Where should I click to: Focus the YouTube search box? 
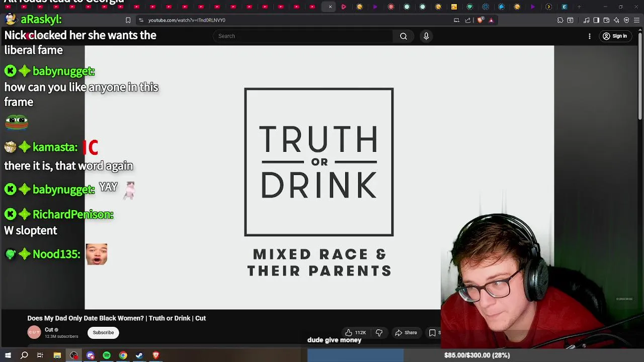pos(303,36)
